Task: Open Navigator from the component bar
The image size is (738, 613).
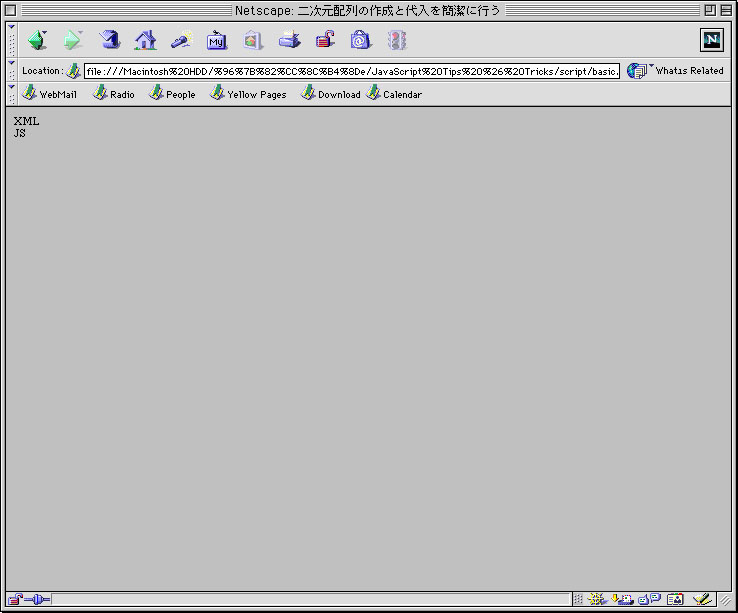Action: click(x=597, y=599)
